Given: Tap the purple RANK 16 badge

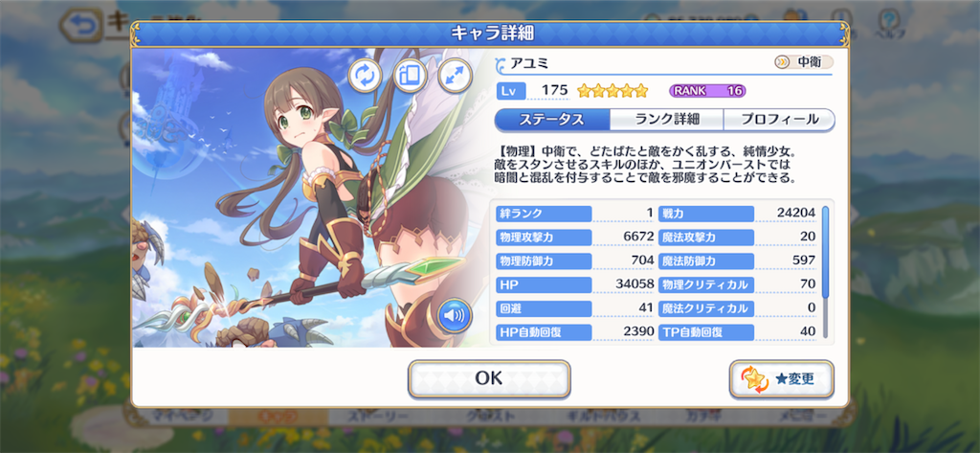Looking at the screenshot, I should pyautogui.click(x=707, y=91).
